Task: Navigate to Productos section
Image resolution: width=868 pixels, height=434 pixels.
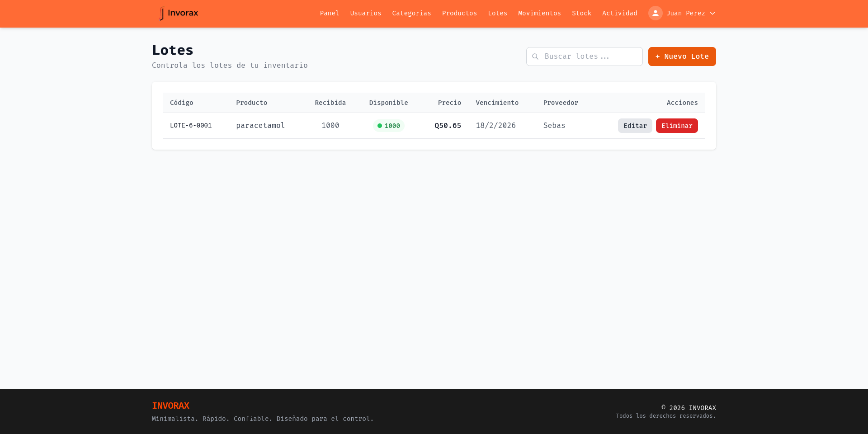Action: (x=459, y=13)
